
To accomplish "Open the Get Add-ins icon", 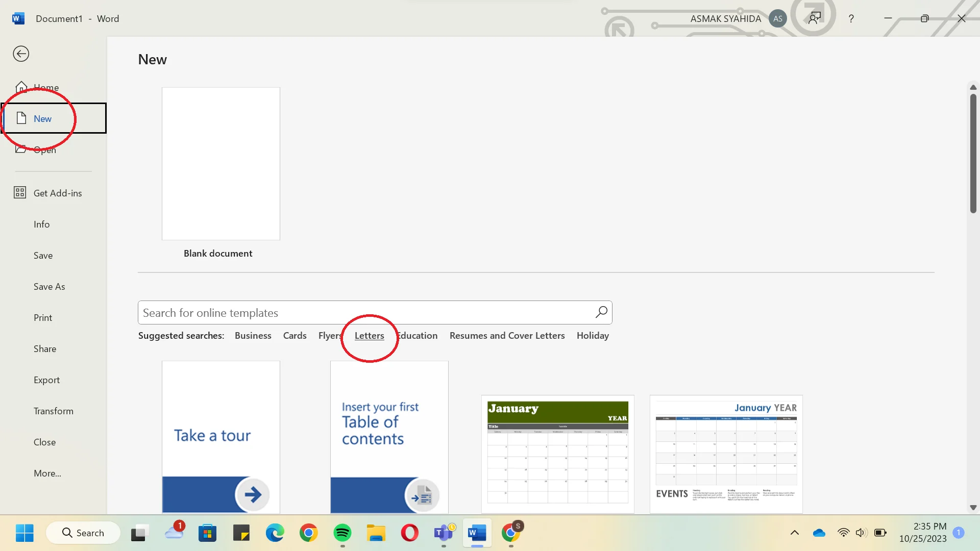I will [20, 193].
